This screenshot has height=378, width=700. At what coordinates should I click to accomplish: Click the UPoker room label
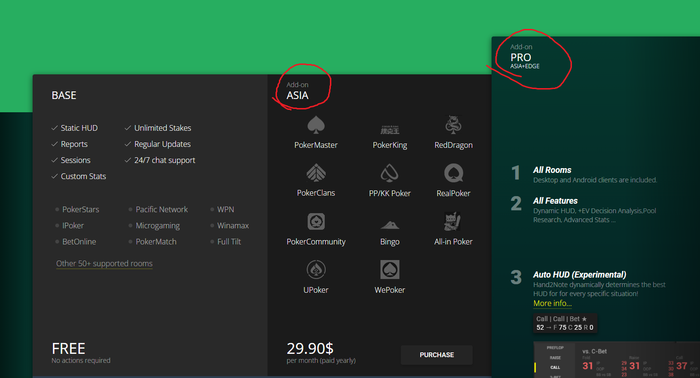point(316,290)
